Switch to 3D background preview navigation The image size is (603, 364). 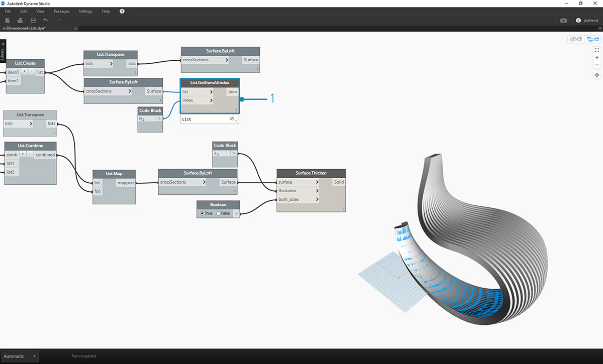pos(575,39)
